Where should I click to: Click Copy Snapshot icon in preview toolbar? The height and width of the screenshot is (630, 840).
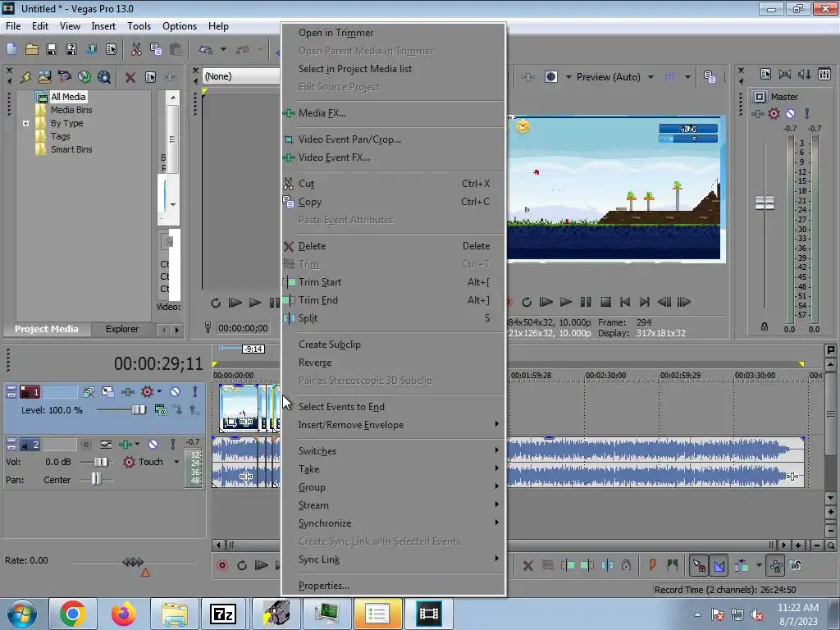tap(710, 76)
